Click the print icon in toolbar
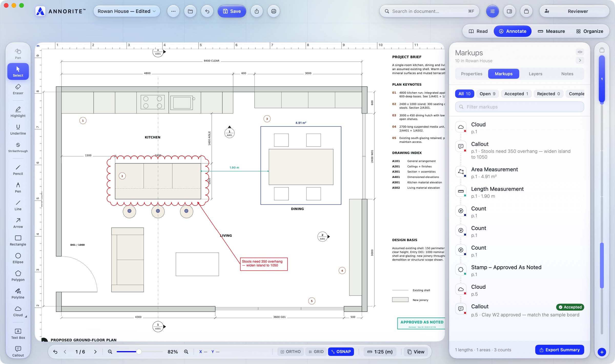615x364 pixels. point(273,11)
